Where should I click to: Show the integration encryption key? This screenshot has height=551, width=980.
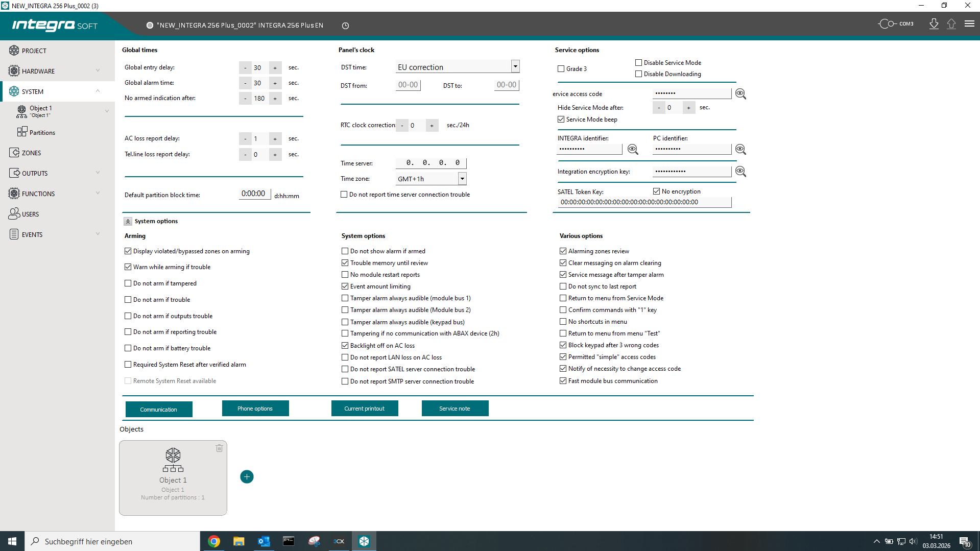click(x=740, y=172)
